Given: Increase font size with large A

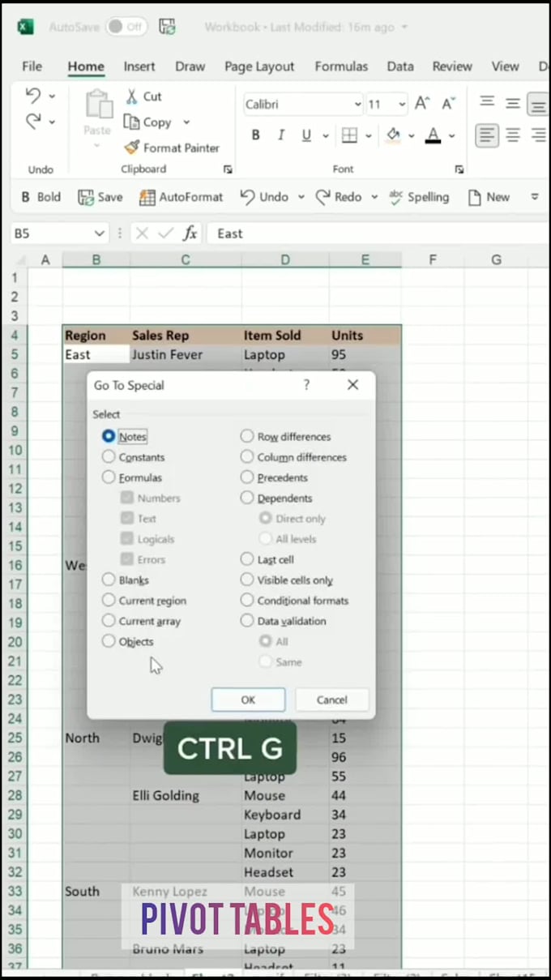Looking at the screenshot, I should (x=422, y=104).
